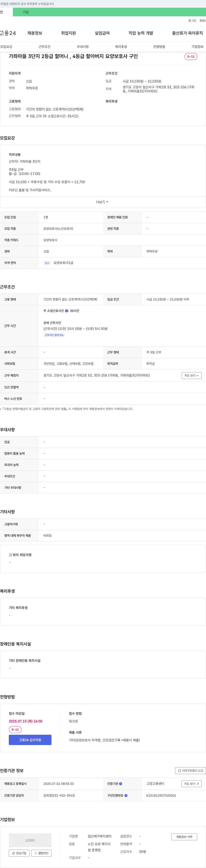Expand job description with 더보기
Image resolution: width=206 pixels, height=868 pixels.
point(102,202)
